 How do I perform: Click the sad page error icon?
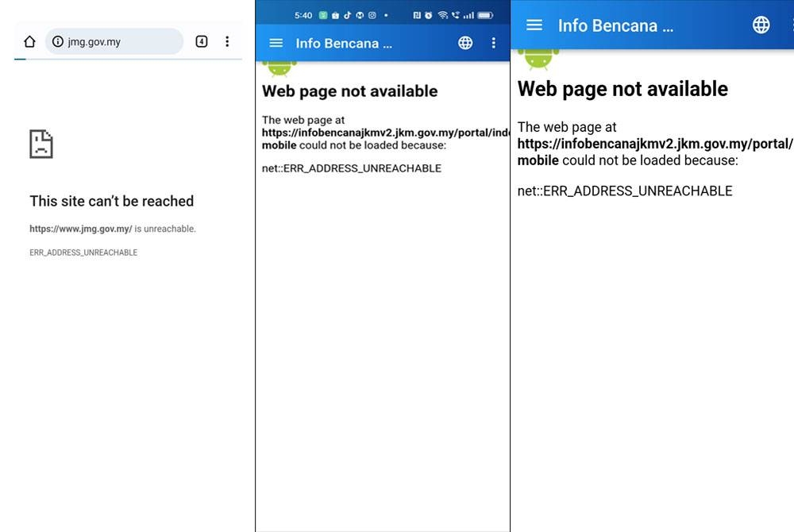(41, 144)
